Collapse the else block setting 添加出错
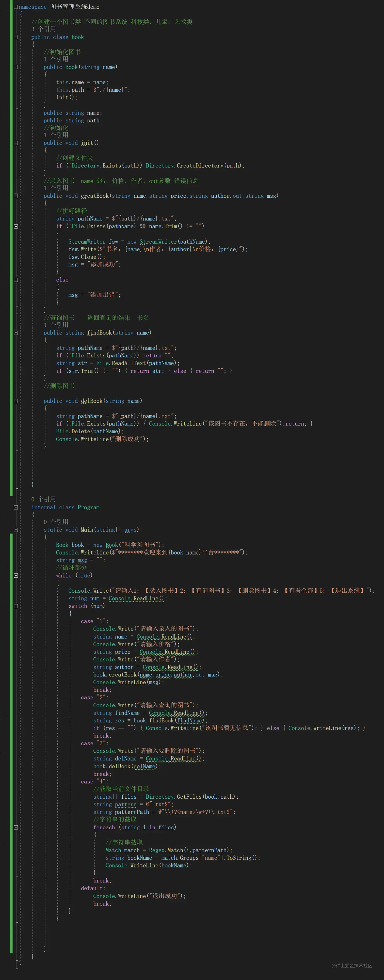The image size is (384, 980). coord(16,280)
